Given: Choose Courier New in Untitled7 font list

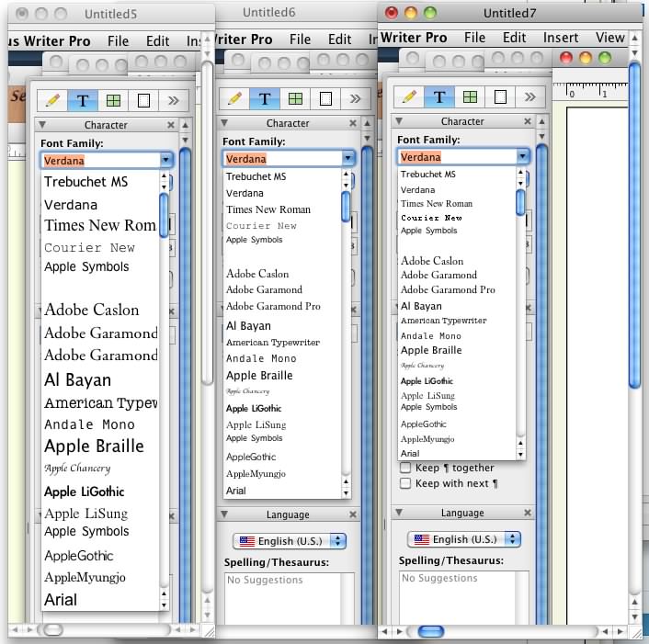Looking at the screenshot, I should [457, 218].
